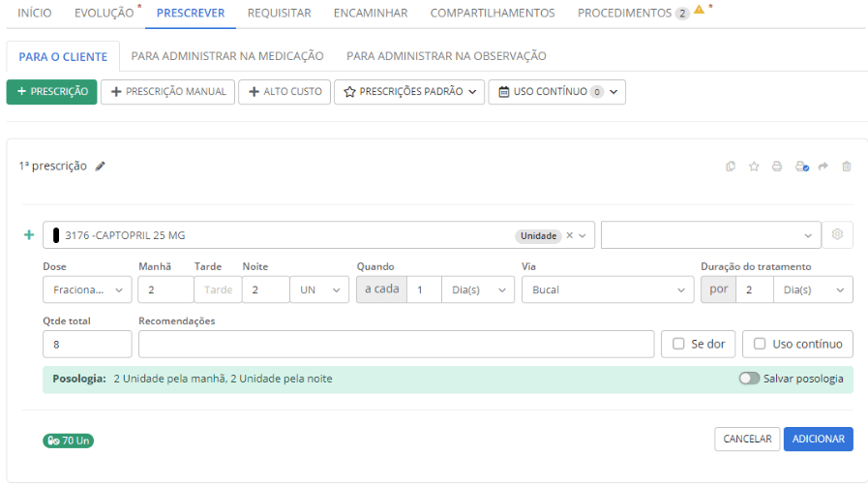This screenshot has height=487, width=868.
Task: Click the Cancelar button
Action: pyautogui.click(x=747, y=439)
